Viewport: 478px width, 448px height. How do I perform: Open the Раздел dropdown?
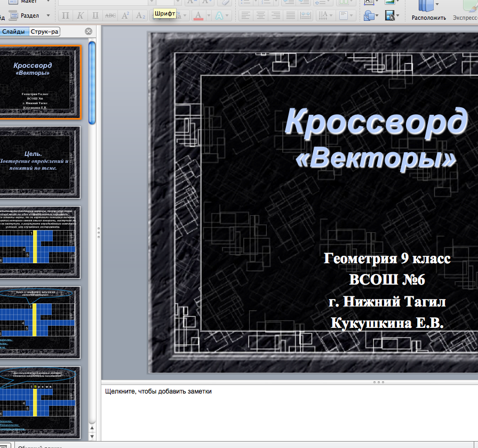point(48,16)
